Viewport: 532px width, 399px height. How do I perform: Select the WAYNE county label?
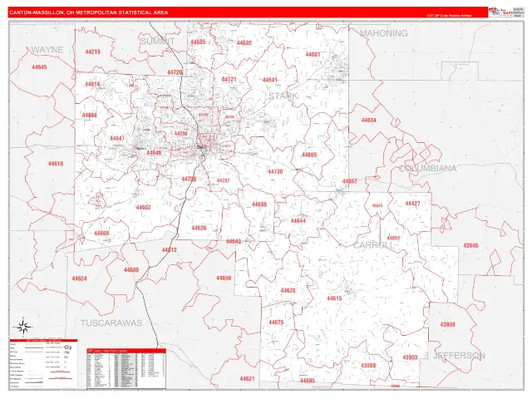(x=47, y=50)
